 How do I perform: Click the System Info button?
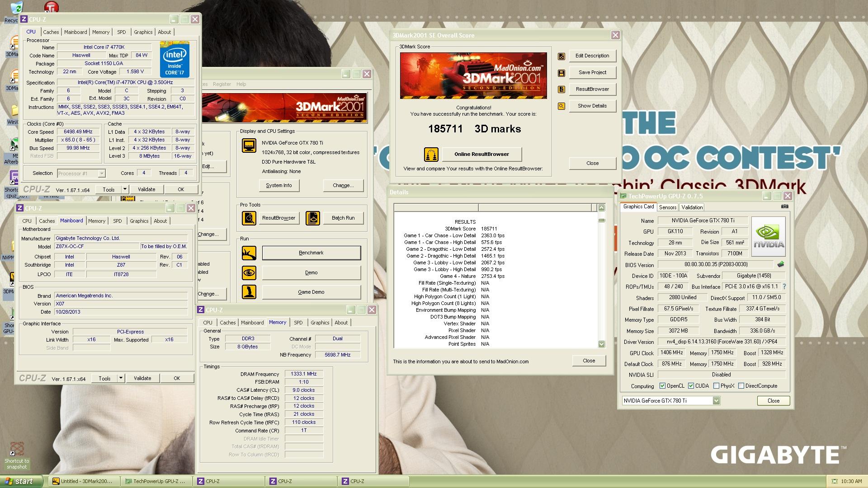click(279, 186)
